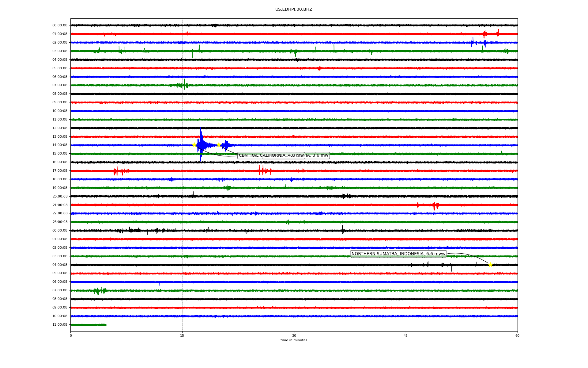Viewport: 588px width, 368px height.
Task: Click the red burst late on the 21:00:08 trace
Action: [435, 205]
